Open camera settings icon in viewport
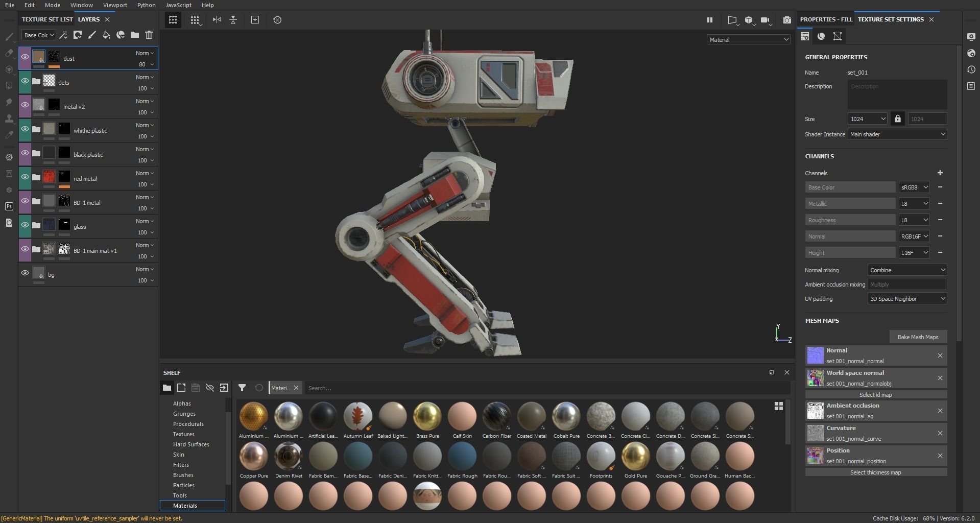Viewport: 980px width, 523px height. coord(765,20)
